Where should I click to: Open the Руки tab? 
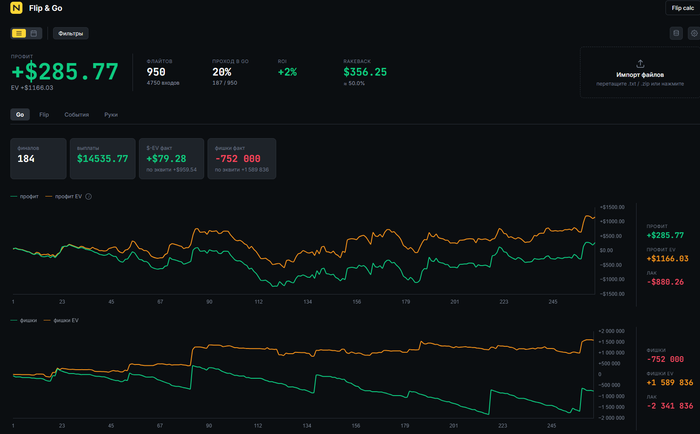[x=111, y=115]
